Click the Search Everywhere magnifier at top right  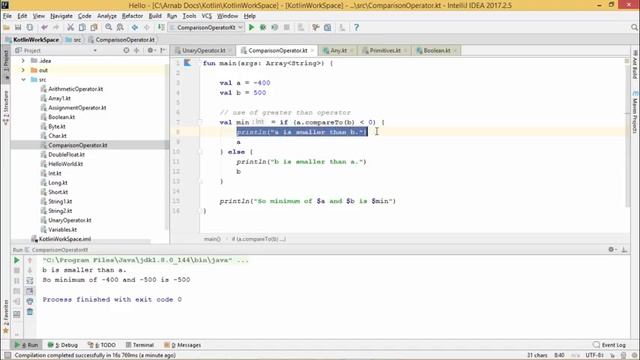pos(634,27)
